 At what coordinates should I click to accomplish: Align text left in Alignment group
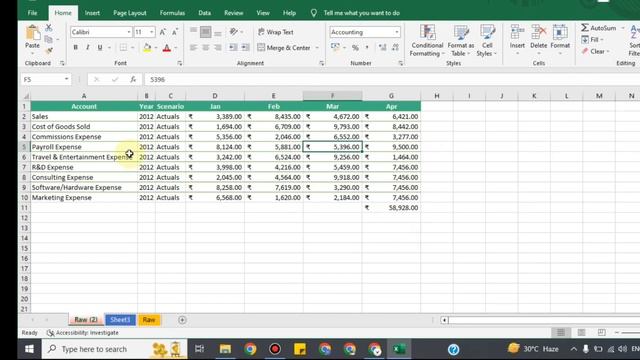[193, 48]
